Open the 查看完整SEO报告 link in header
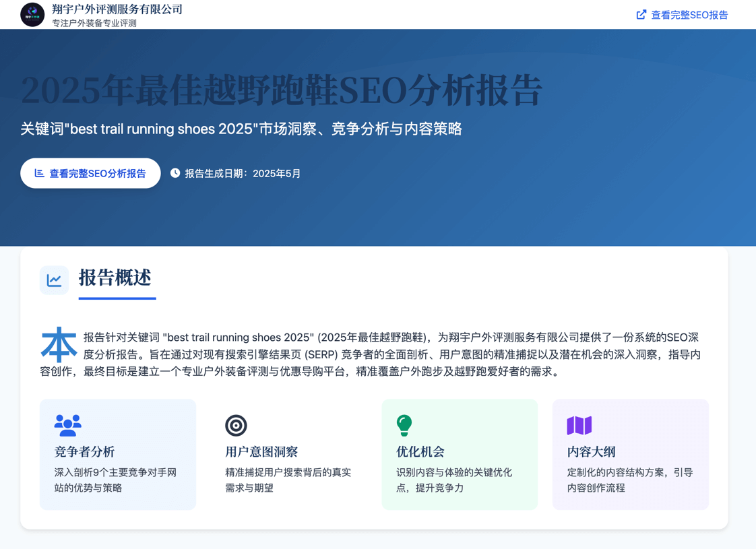The image size is (756, 549). pos(689,15)
